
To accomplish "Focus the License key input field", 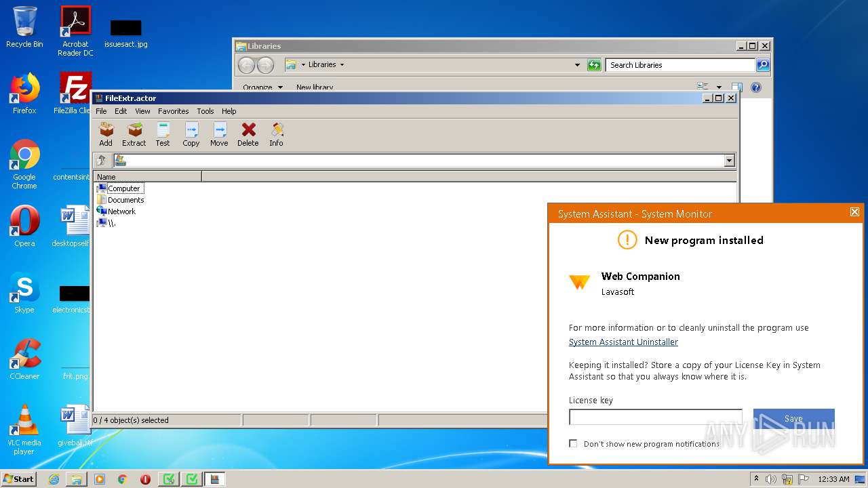I will pyautogui.click(x=656, y=417).
